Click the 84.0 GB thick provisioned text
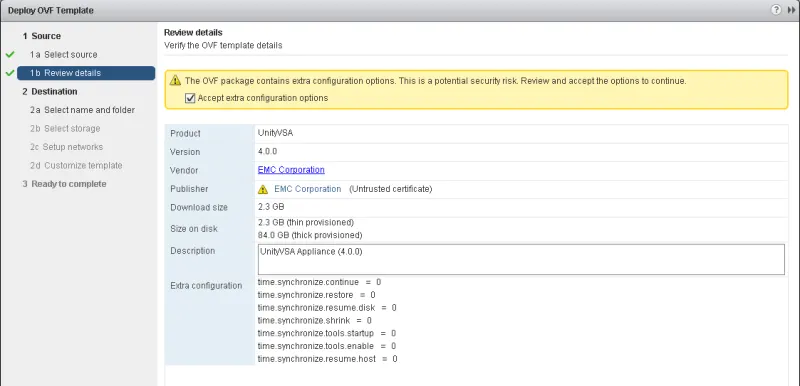800x386 pixels. click(310, 235)
